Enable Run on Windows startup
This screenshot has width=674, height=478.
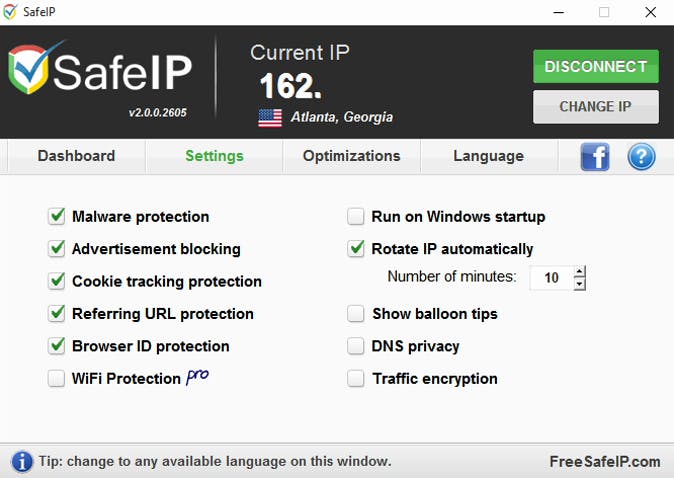pos(356,216)
